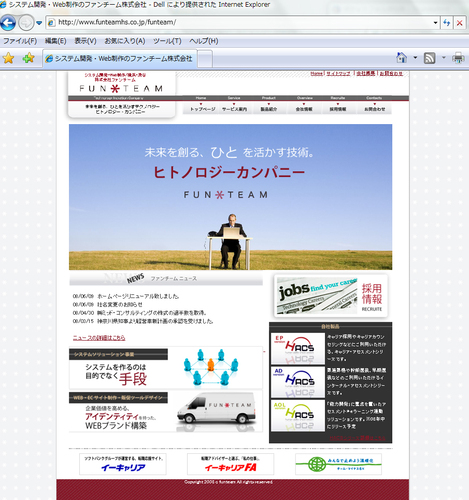Click the Add to Favorites star-plus icon
The height and width of the screenshot is (500, 469).
tap(29, 58)
